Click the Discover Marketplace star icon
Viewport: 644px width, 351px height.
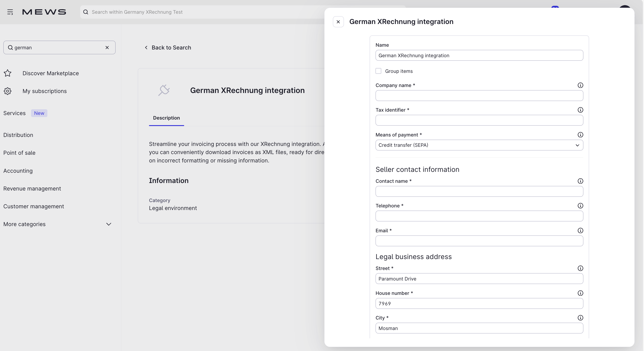(8, 73)
